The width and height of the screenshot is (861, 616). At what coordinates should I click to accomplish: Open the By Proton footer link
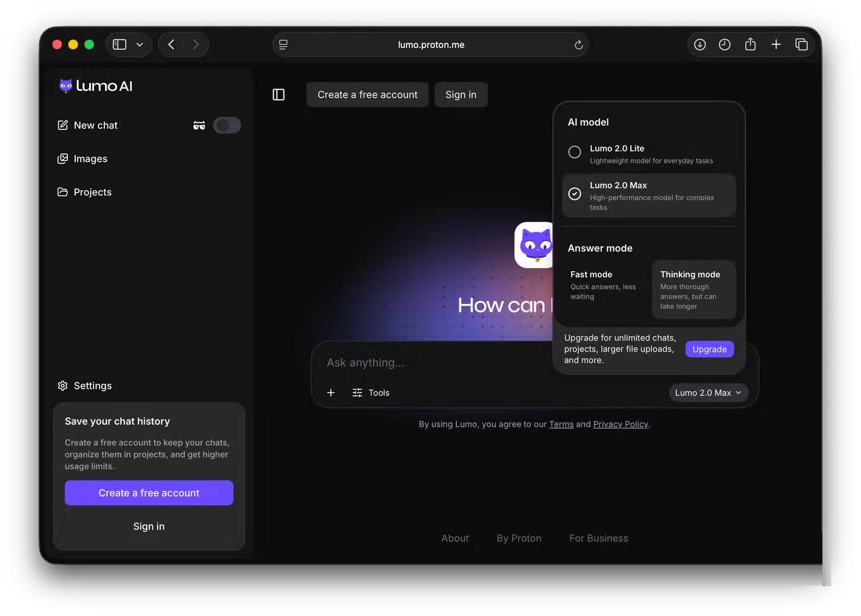point(519,538)
